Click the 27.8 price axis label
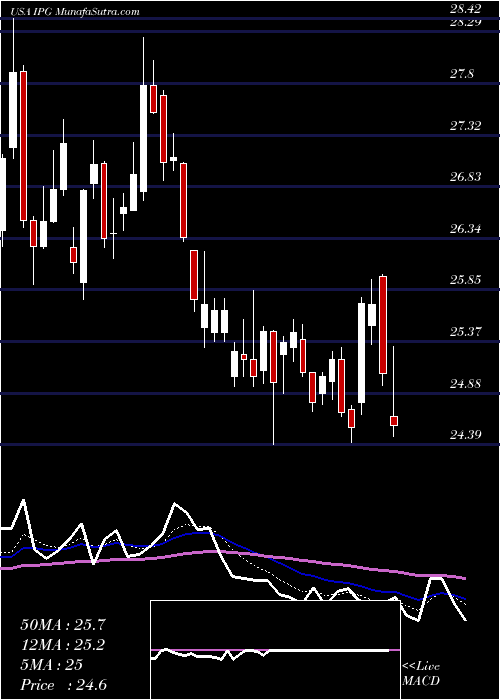This screenshot has width=500, height=700. coord(462,74)
